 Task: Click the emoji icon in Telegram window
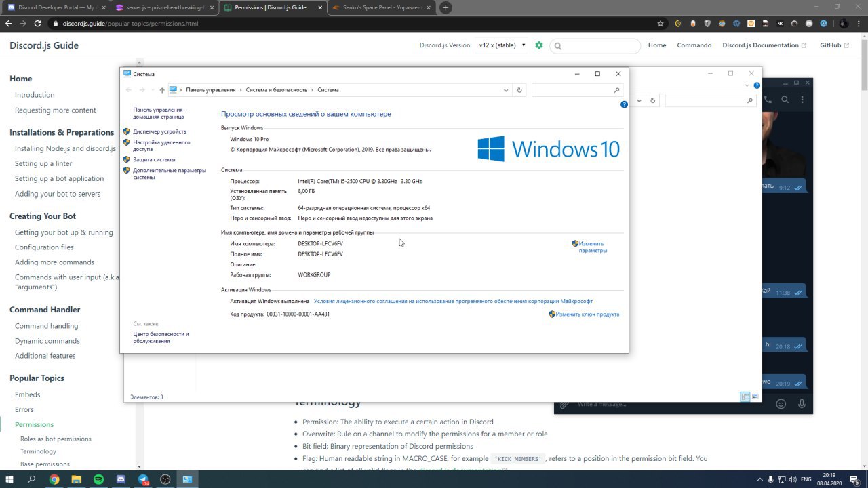781,404
